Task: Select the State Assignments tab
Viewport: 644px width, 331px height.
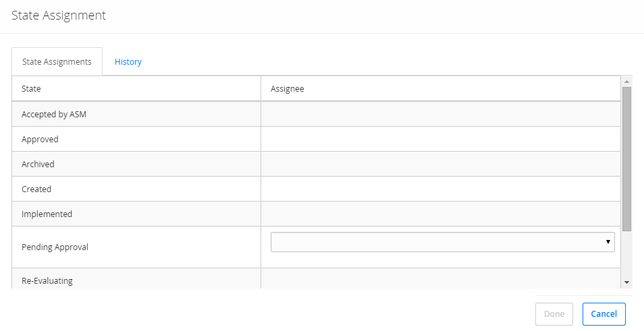Action: click(x=57, y=62)
